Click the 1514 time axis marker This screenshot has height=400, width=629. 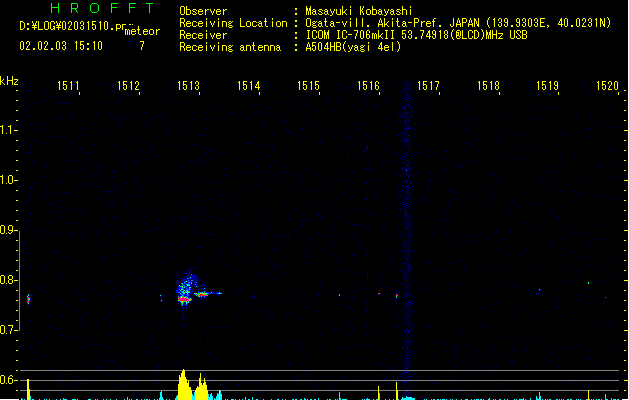pos(248,86)
